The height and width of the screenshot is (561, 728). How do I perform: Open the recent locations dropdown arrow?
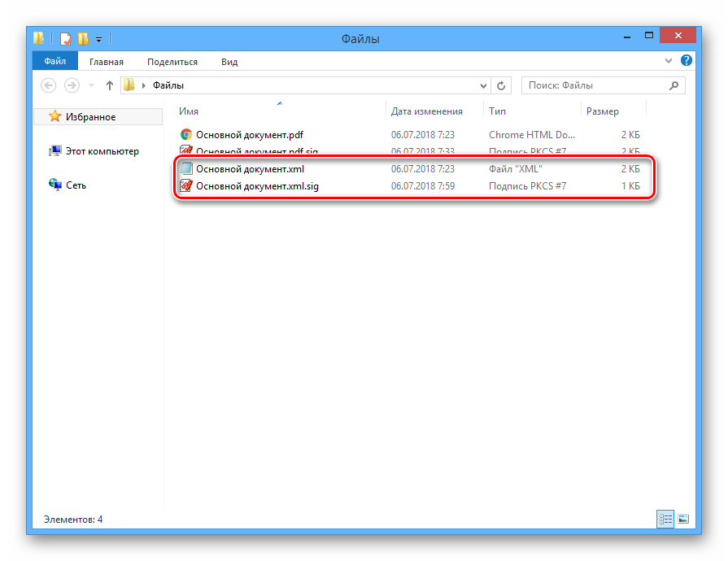(91, 85)
